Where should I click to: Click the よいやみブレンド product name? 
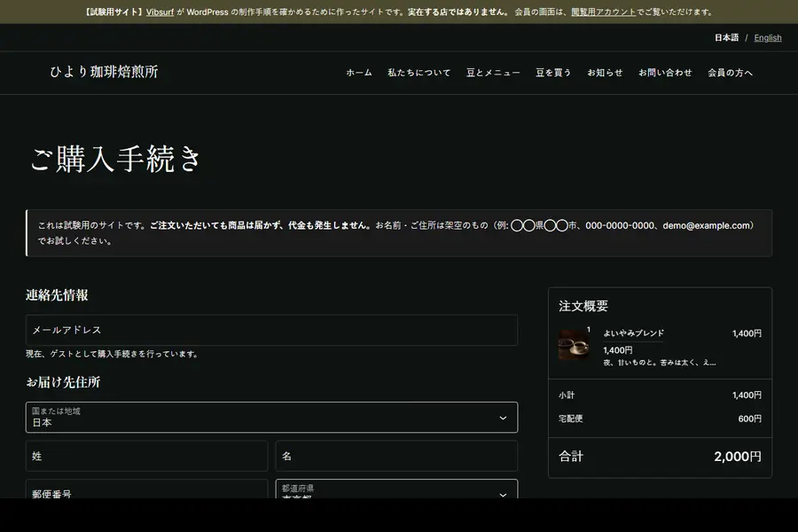tap(634, 333)
